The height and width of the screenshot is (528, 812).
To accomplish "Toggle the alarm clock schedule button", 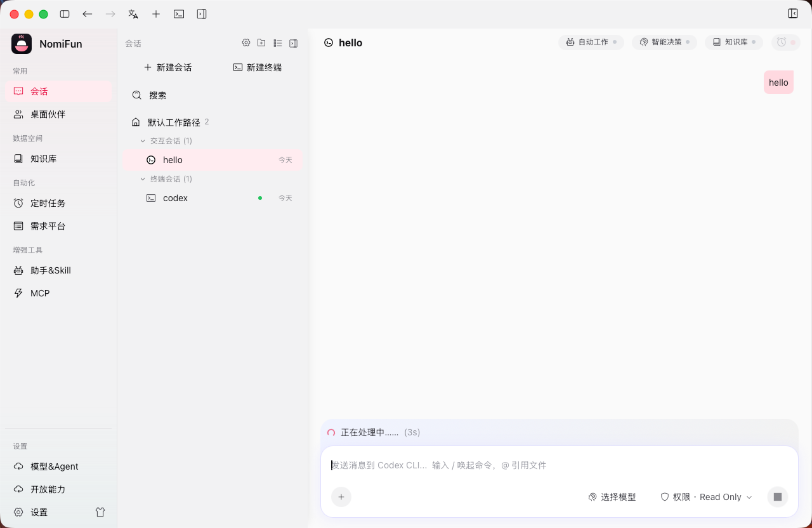I will [786, 42].
